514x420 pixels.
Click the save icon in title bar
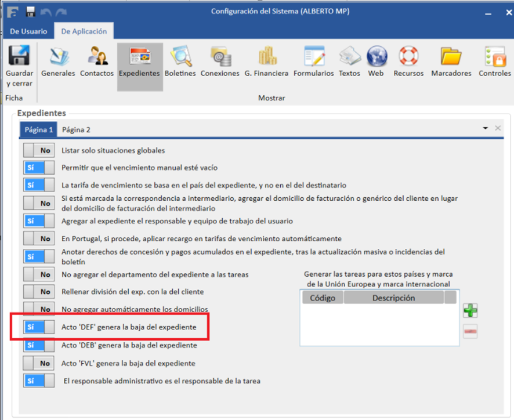[31, 12]
